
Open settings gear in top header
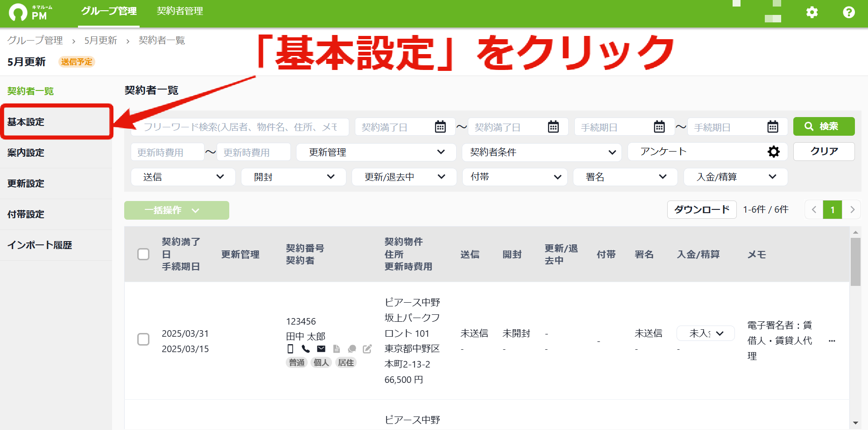pos(812,12)
